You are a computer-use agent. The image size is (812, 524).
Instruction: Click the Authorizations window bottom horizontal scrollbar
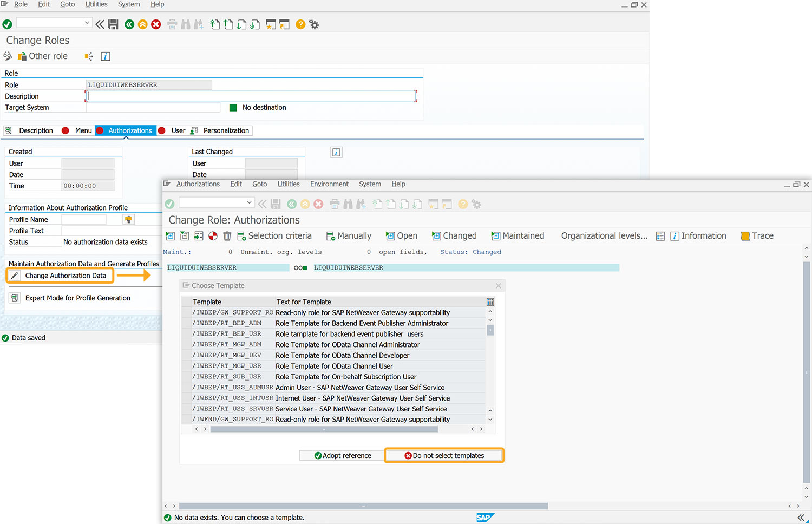click(x=363, y=506)
